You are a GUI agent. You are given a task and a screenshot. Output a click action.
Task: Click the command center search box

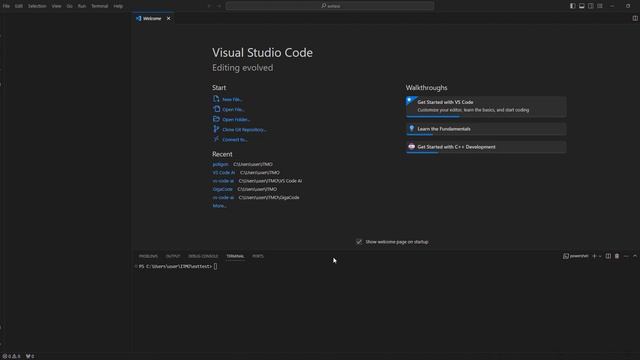(x=330, y=6)
